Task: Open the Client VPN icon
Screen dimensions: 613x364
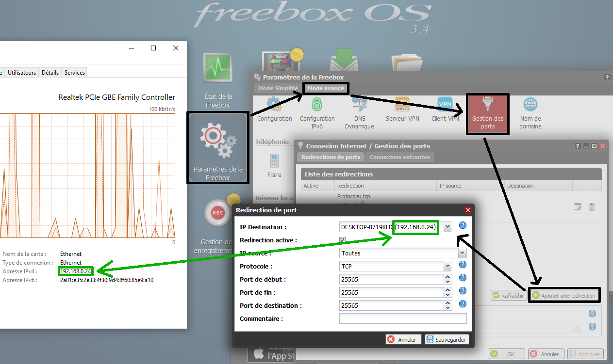Action: click(445, 104)
